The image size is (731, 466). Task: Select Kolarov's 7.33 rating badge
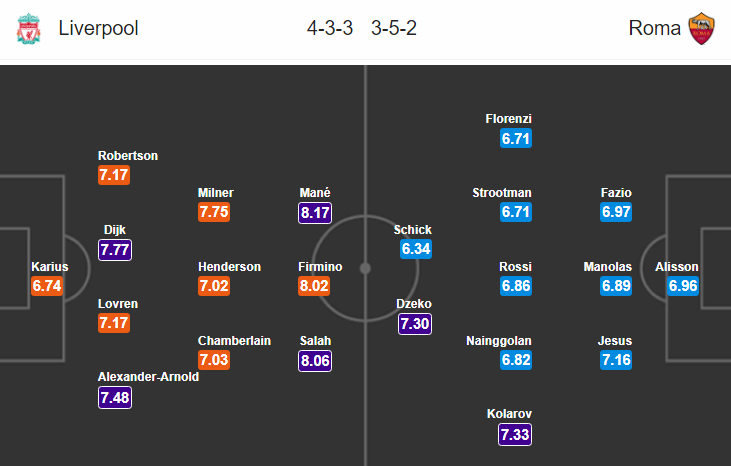[x=515, y=434]
